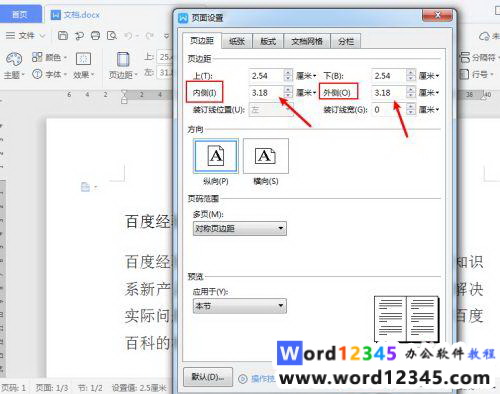Open the 文件 menu

[27, 35]
